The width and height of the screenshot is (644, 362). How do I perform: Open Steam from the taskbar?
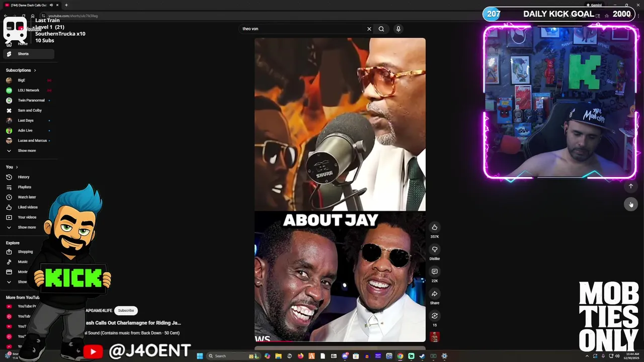(422, 356)
